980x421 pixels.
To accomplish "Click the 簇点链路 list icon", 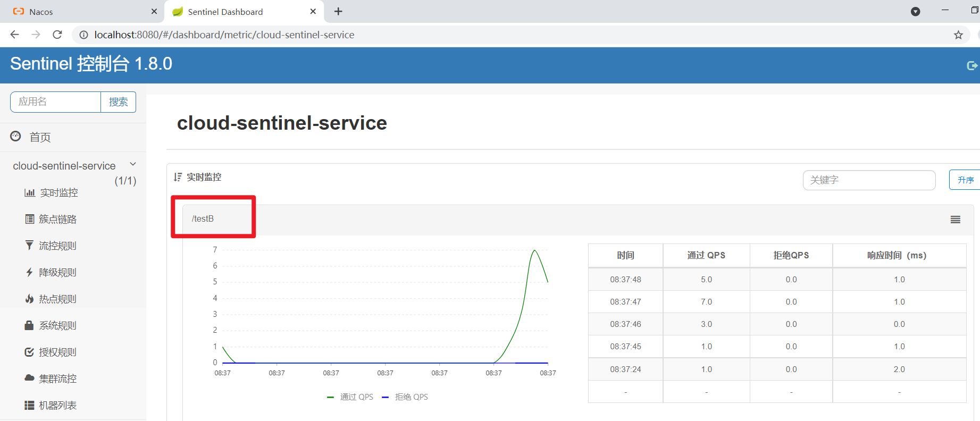I will pyautogui.click(x=30, y=219).
